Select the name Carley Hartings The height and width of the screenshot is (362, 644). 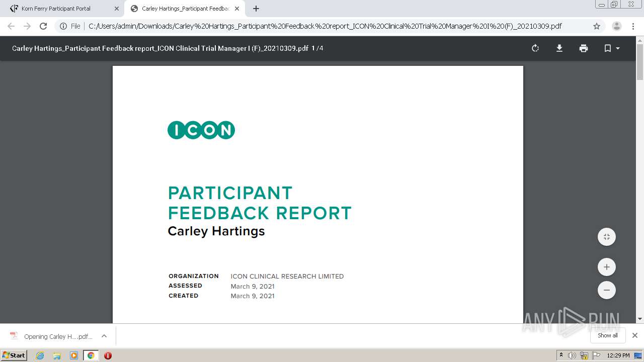click(216, 231)
